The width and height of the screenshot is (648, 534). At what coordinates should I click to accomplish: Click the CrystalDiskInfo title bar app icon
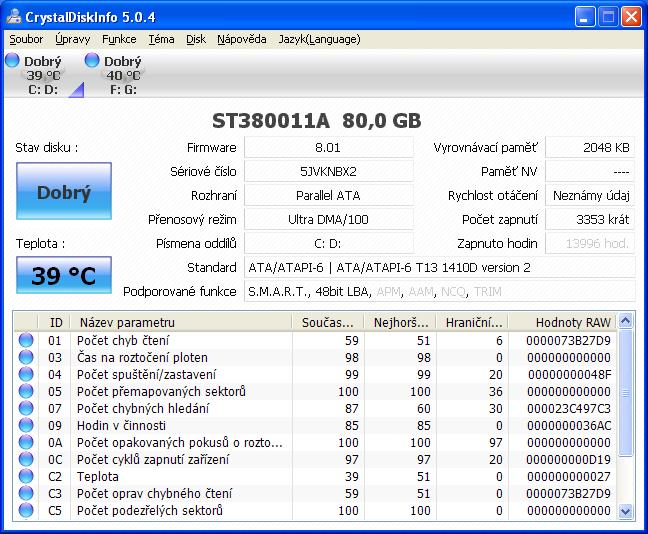point(14,17)
